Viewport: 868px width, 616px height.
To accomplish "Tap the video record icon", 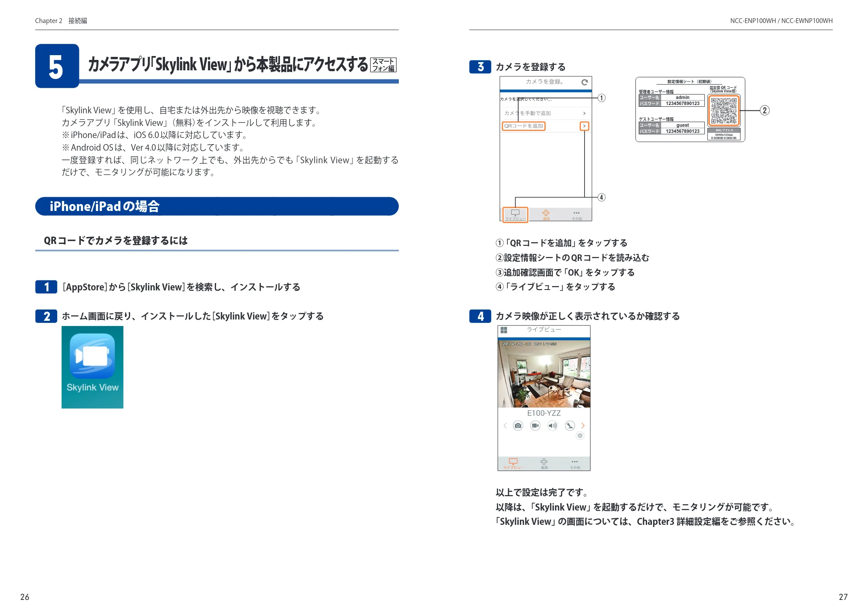I will click(x=535, y=425).
